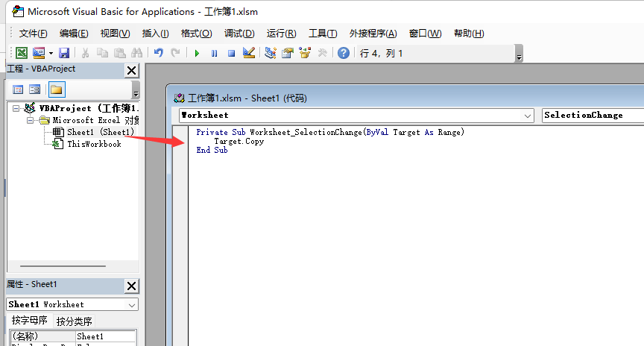
Task: Click the (名称) property name cell
Action: [x=42, y=336]
